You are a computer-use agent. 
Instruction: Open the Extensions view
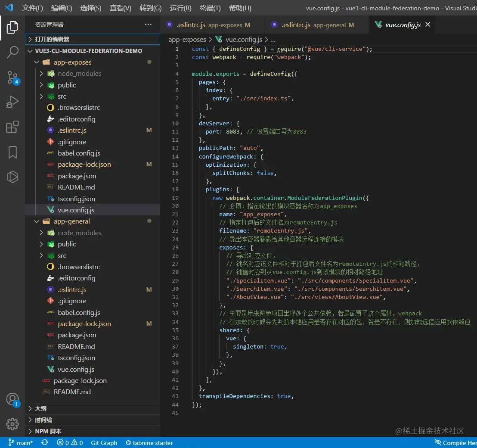[x=12, y=127]
